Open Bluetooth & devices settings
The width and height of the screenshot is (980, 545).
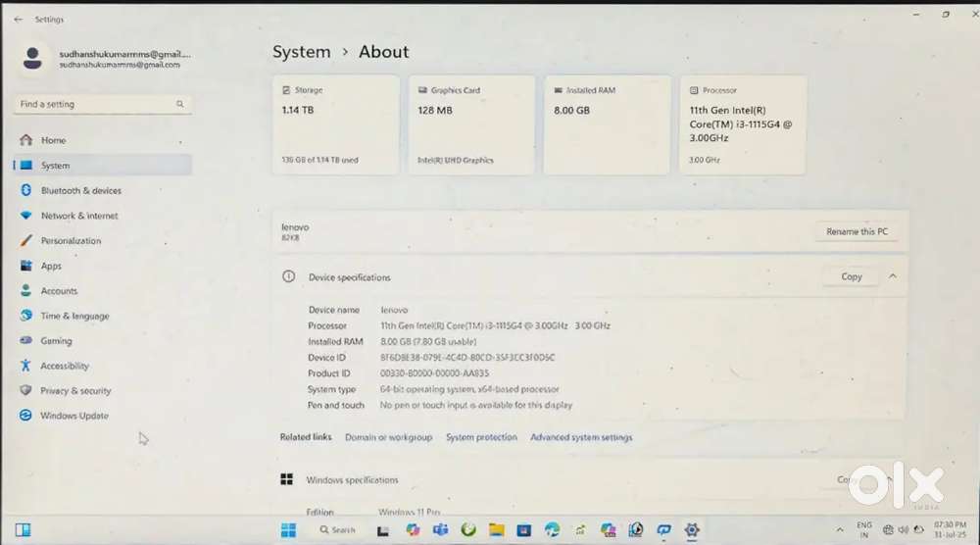click(80, 191)
